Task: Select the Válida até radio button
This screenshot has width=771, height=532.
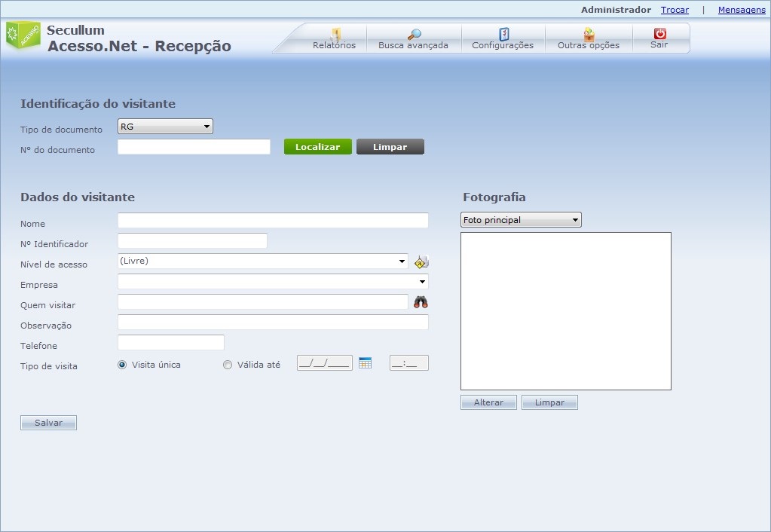Action: click(x=228, y=365)
